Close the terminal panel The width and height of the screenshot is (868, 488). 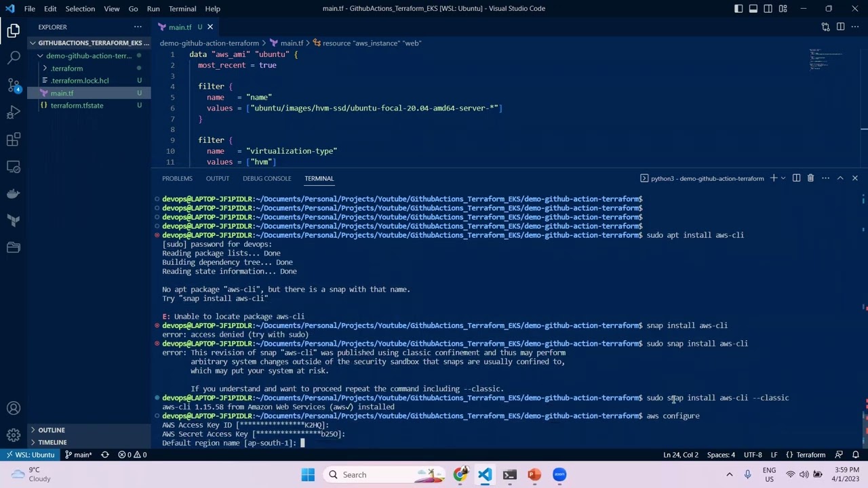click(x=855, y=178)
